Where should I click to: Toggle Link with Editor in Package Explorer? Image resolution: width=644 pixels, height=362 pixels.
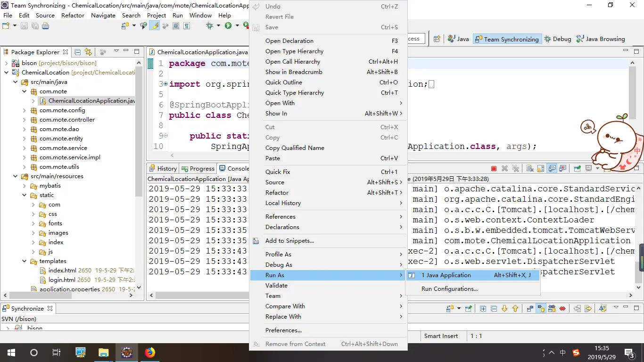(x=88, y=52)
